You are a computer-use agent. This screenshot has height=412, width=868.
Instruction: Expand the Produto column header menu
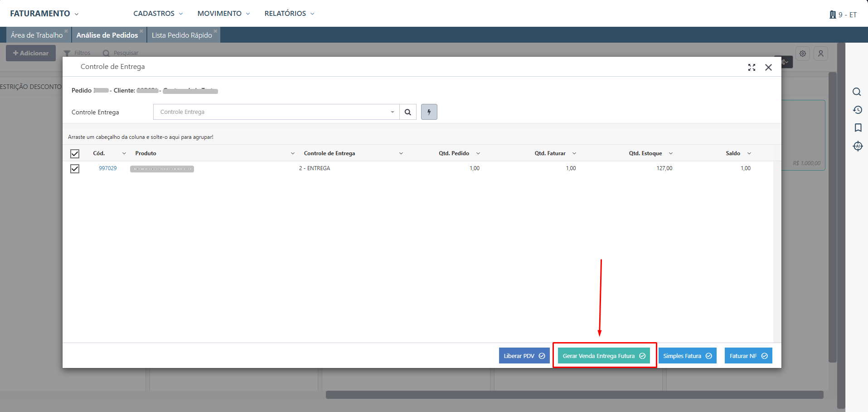point(292,154)
